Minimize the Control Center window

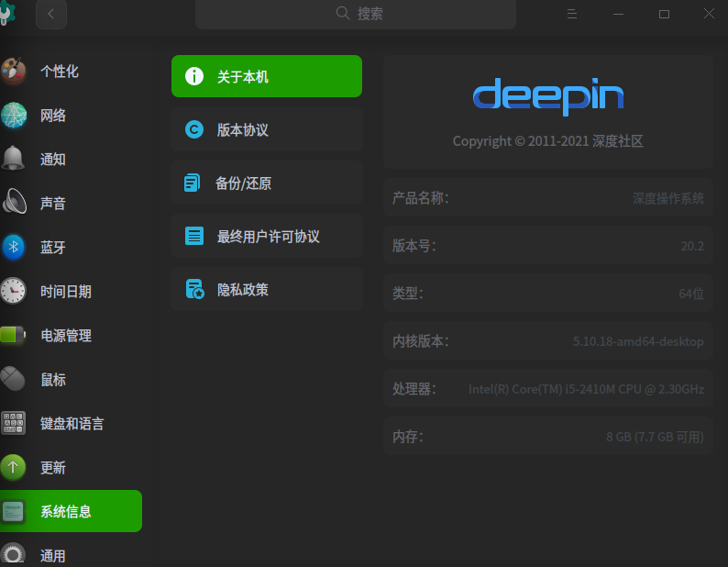[618, 15]
